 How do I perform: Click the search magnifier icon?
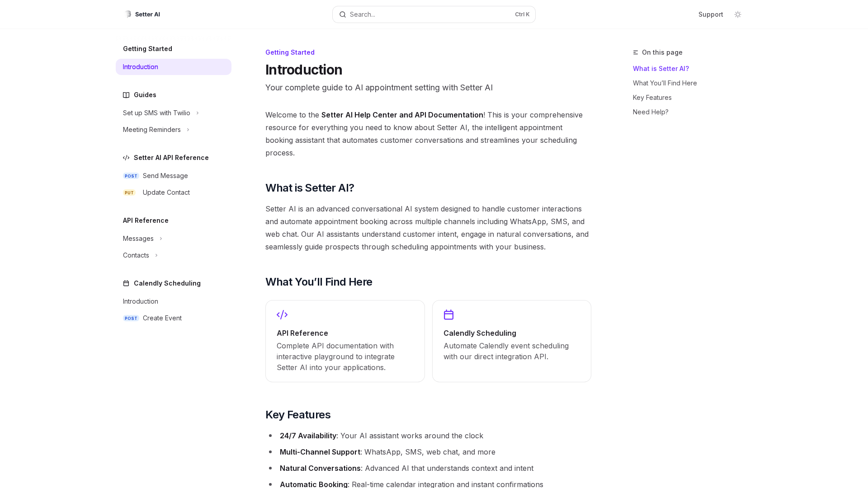pyautogui.click(x=343, y=14)
